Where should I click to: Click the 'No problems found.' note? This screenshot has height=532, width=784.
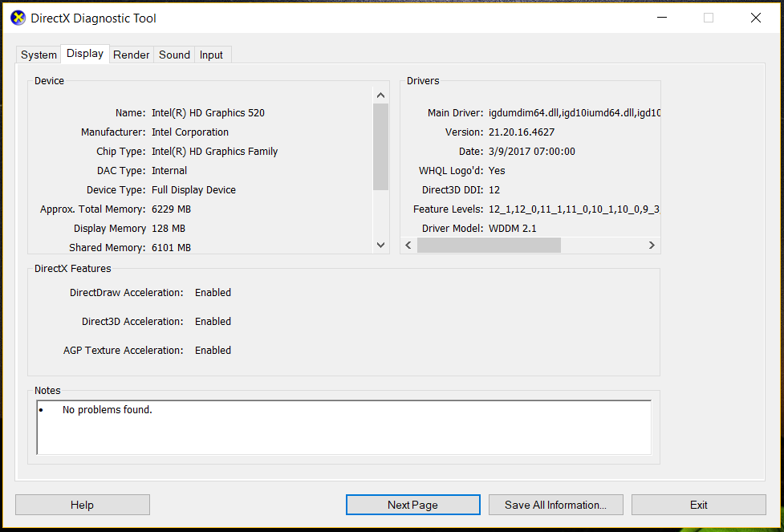click(107, 410)
